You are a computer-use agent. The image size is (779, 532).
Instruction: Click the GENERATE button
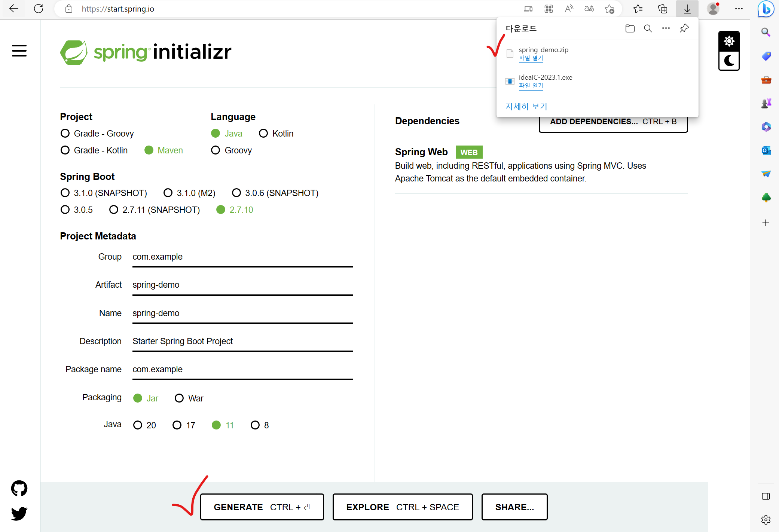coord(262,507)
